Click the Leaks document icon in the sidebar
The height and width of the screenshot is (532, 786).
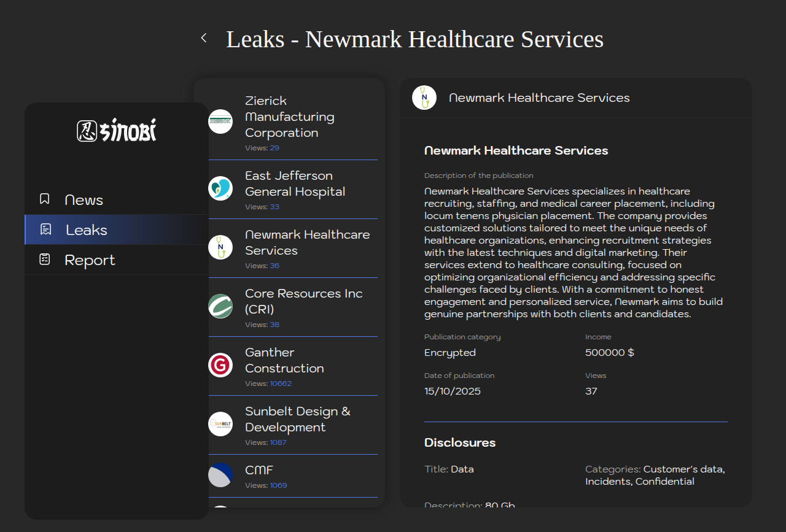[45, 229]
